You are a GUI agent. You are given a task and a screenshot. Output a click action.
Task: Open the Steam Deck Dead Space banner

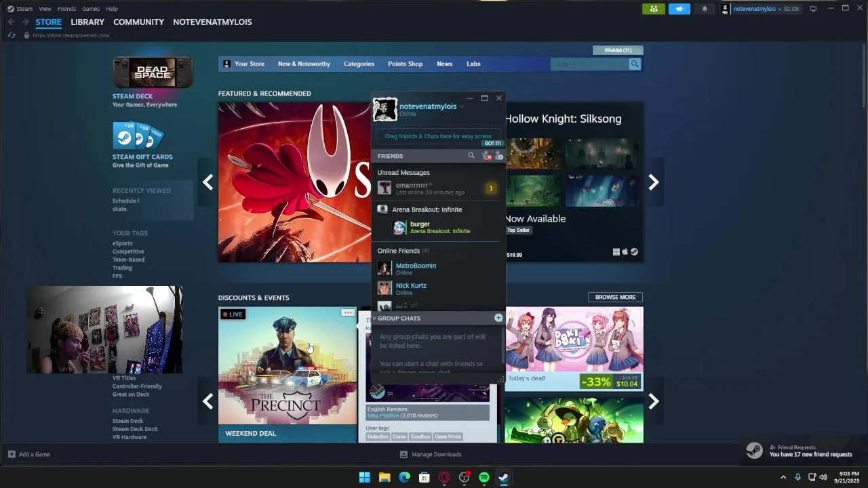(153, 73)
